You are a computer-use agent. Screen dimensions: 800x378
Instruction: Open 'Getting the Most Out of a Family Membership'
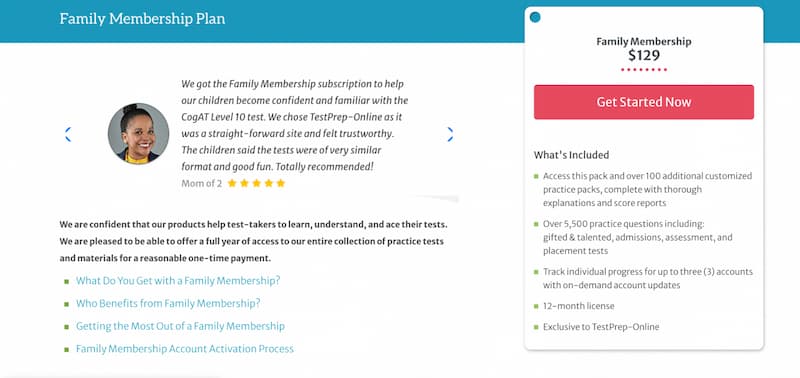coord(180,326)
